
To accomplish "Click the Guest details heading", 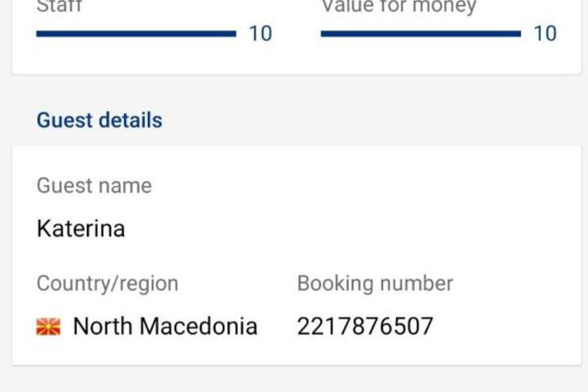I will 100,120.
